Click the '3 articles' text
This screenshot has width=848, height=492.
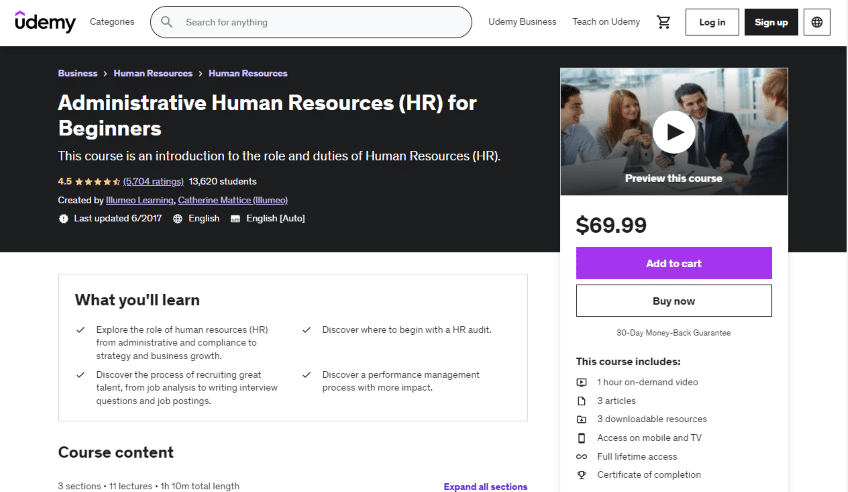(x=616, y=401)
